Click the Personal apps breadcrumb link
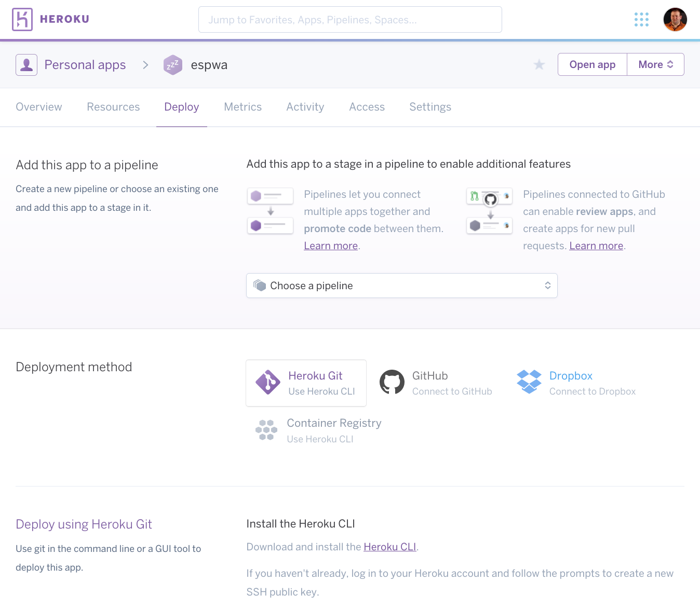Screen dimensions: 700x608 [85, 65]
